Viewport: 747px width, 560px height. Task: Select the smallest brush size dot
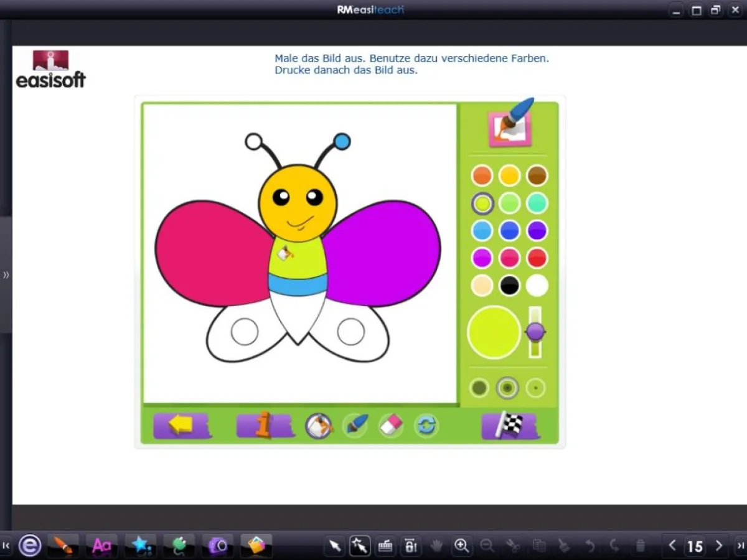click(x=536, y=387)
